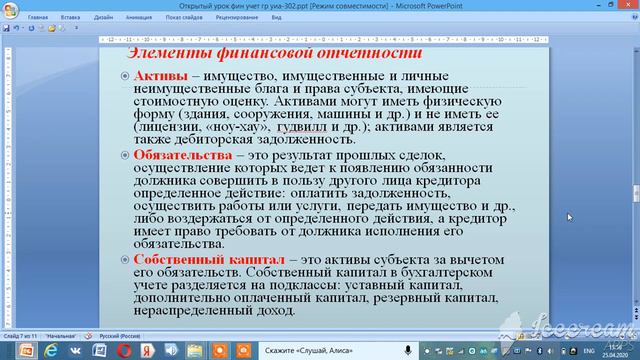Click the words нераспределенный доход
The height and width of the screenshot is (360, 640).
214,311
